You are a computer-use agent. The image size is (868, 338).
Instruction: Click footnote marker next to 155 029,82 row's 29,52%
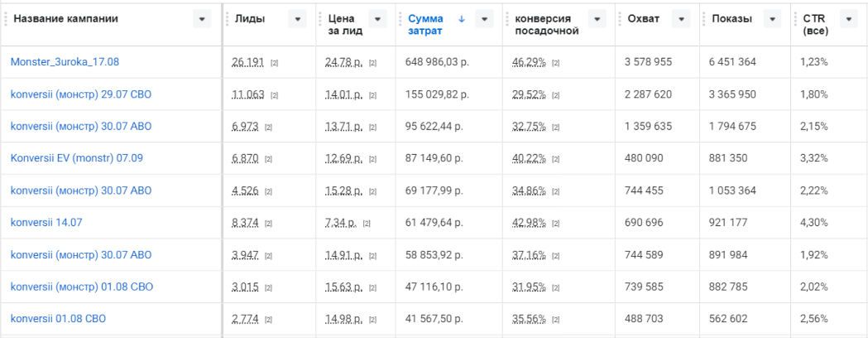point(555,94)
